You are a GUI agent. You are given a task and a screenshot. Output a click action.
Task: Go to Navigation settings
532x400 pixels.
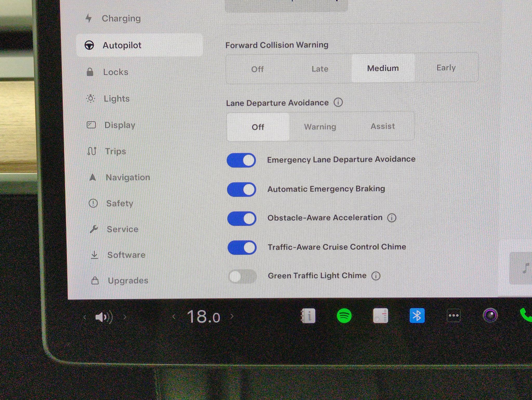[x=119, y=177]
